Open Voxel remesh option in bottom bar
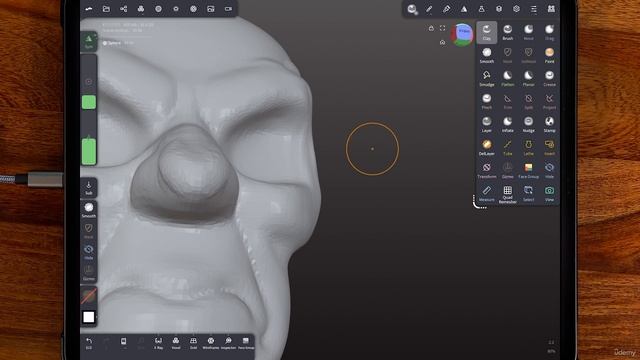640x360 pixels. pyautogui.click(x=176, y=343)
